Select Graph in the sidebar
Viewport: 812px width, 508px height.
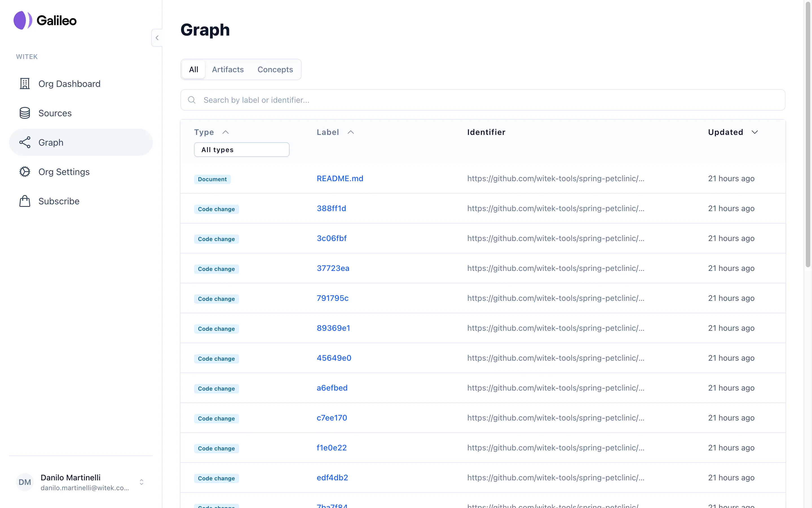(x=81, y=143)
